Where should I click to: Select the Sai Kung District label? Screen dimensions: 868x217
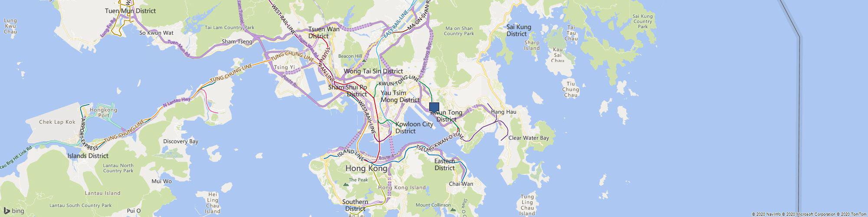tap(519, 30)
